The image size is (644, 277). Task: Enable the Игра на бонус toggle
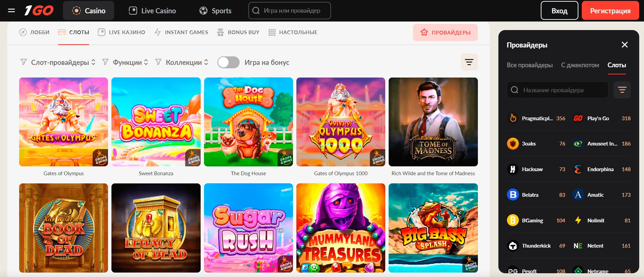(x=228, y=63)
